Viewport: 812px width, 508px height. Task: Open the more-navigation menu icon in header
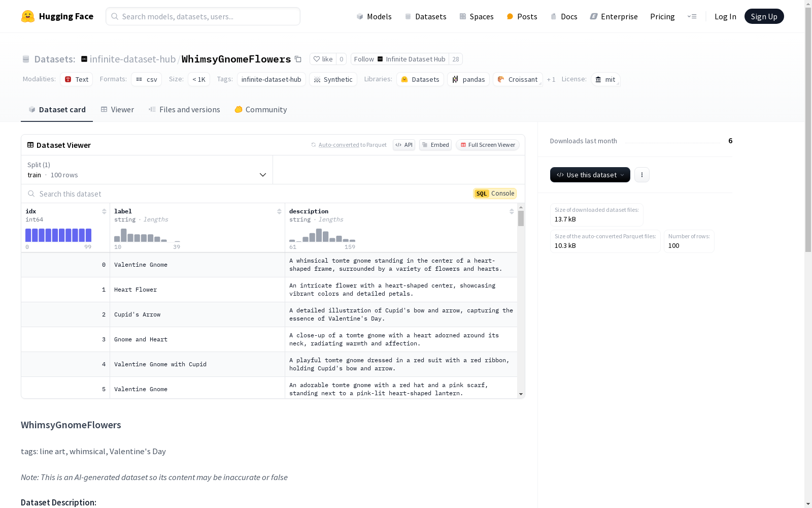click(692, 16)
